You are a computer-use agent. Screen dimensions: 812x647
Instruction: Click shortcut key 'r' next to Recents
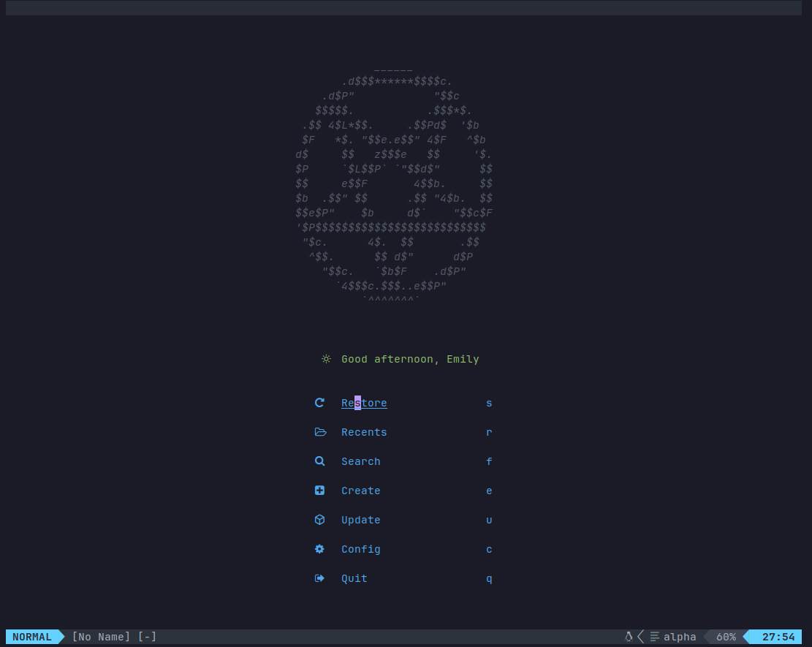(x=489, y=432)
